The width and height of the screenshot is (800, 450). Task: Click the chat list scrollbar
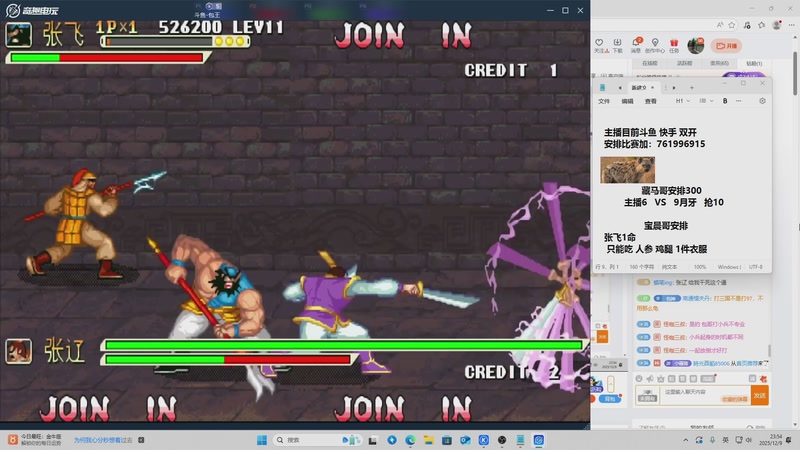coord(769,349)
